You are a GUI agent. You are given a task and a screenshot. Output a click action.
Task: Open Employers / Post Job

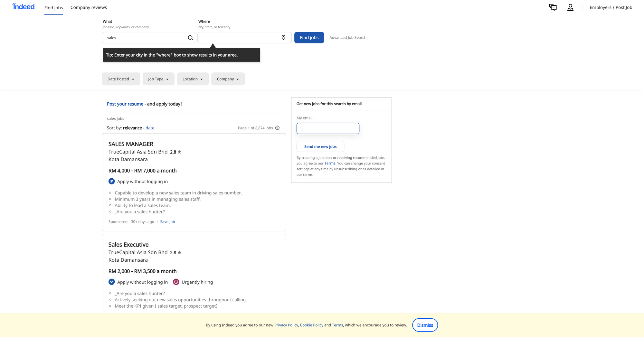tap(611, 7)
